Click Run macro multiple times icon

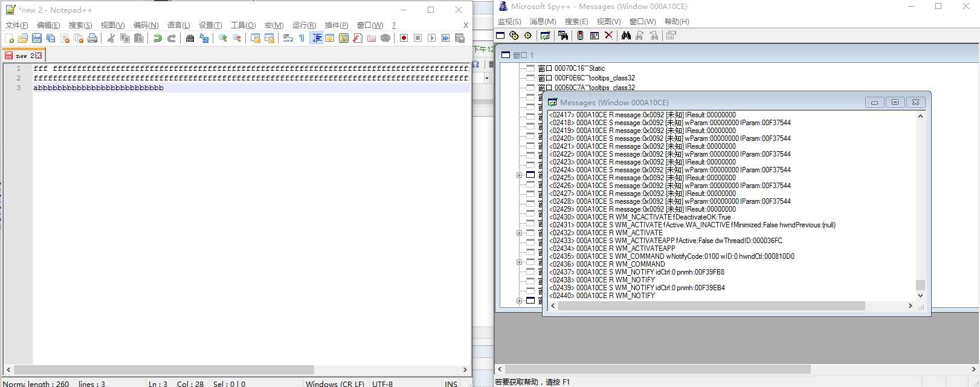(x=446, y=38)
